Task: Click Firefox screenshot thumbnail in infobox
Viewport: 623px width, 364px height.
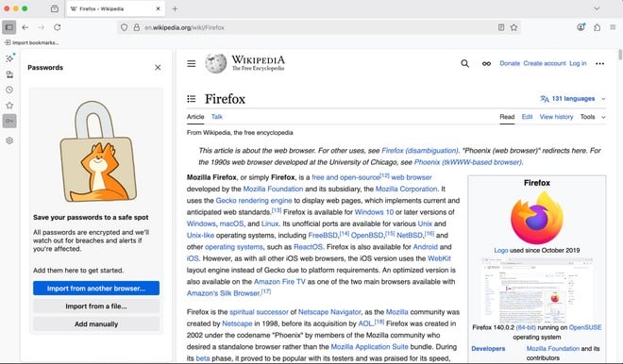Action: [x=537, y=290]
